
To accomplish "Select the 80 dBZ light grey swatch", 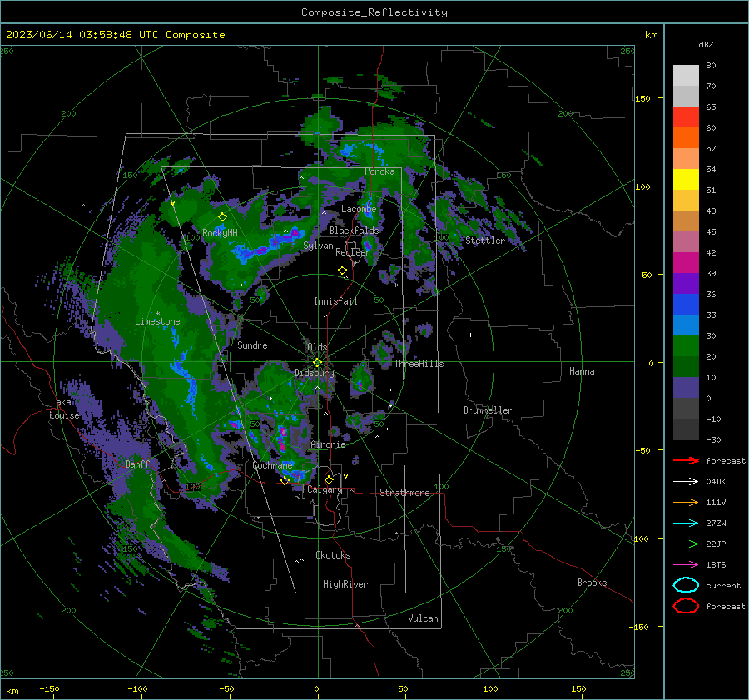I will coord(686,76).
